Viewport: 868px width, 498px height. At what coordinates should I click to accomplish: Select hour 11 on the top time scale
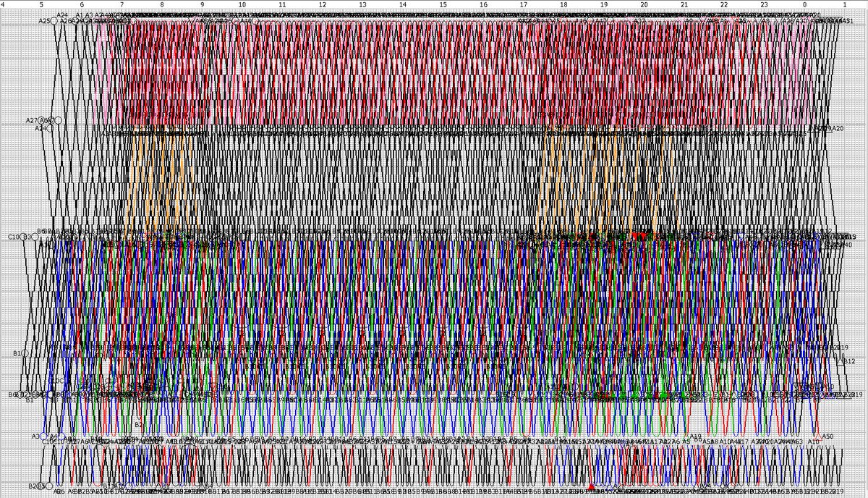[x=282, y=4]
